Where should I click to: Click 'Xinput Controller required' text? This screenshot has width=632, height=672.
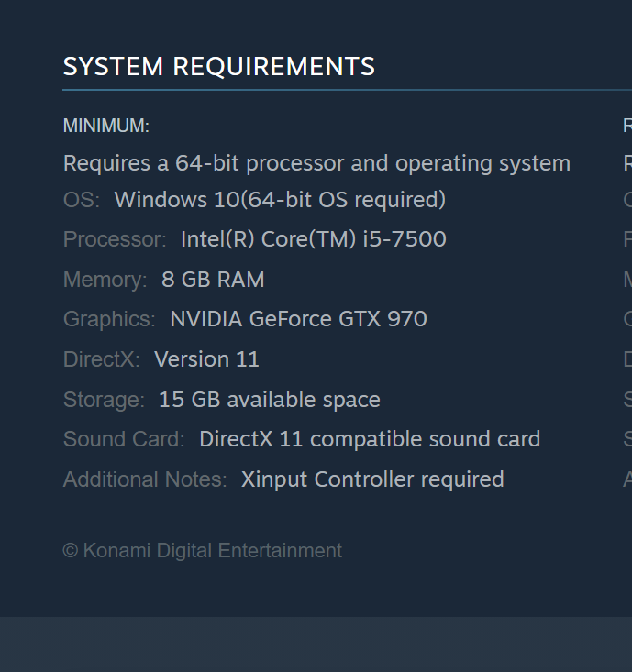(x=372, y=479)
